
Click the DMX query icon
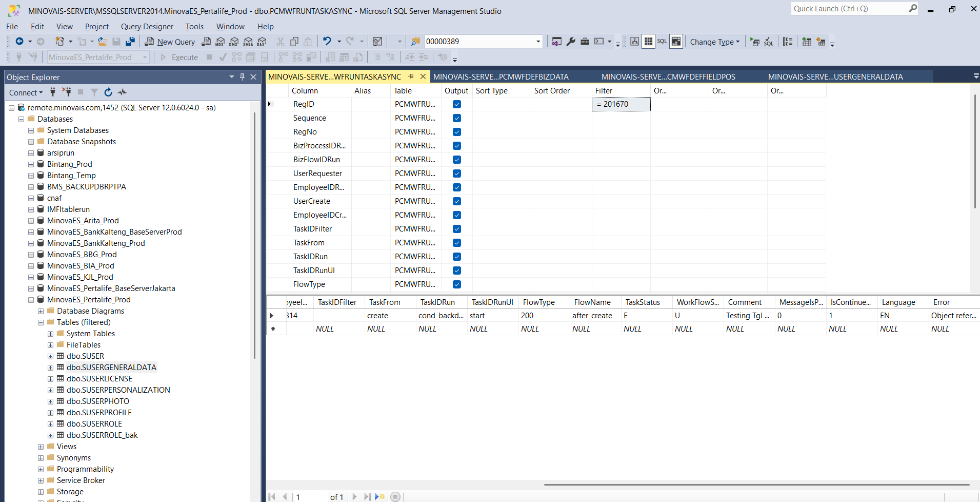pos(234,42)
